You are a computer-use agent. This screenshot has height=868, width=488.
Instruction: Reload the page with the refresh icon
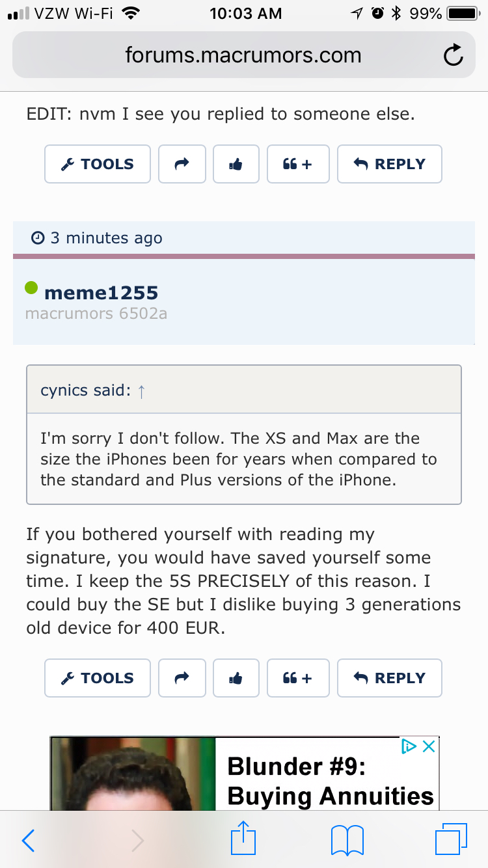[453, 56]
